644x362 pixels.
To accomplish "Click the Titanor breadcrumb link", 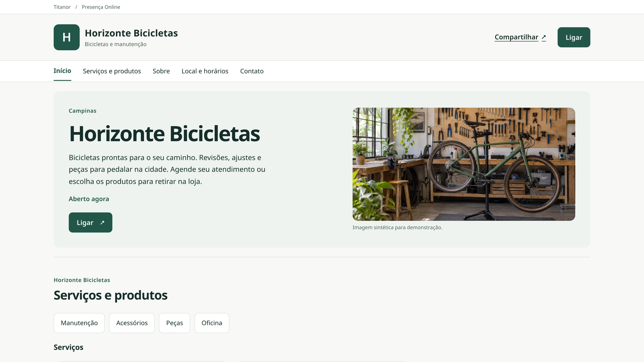I will 62,7.
